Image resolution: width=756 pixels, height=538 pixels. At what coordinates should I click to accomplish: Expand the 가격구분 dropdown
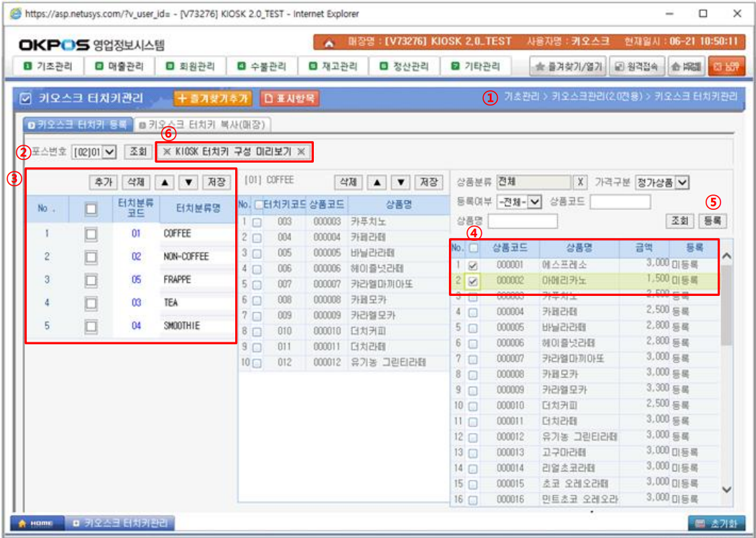point(683,182)
